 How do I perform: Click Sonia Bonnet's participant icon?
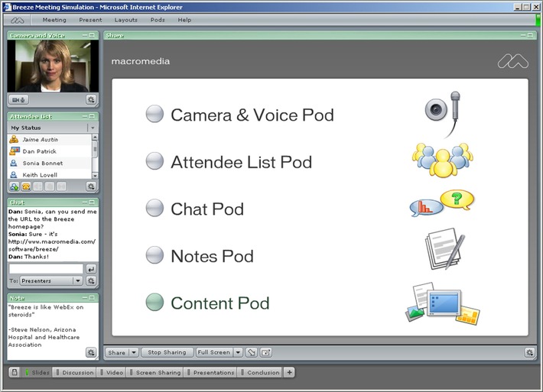14,163
